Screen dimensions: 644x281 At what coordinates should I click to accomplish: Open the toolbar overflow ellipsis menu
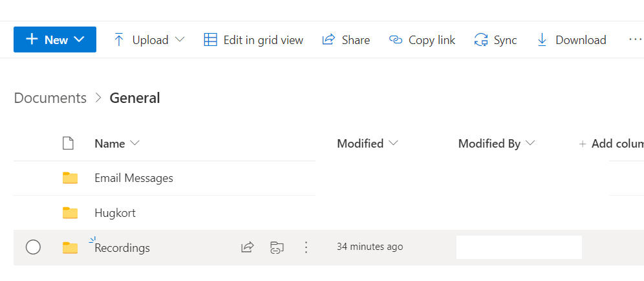pos(634,39)
